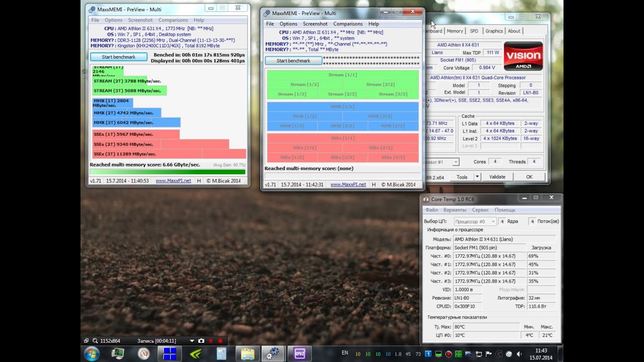Open the monitor icon next to Start
This screenshot has width=644, height=362.
point(118,353)
